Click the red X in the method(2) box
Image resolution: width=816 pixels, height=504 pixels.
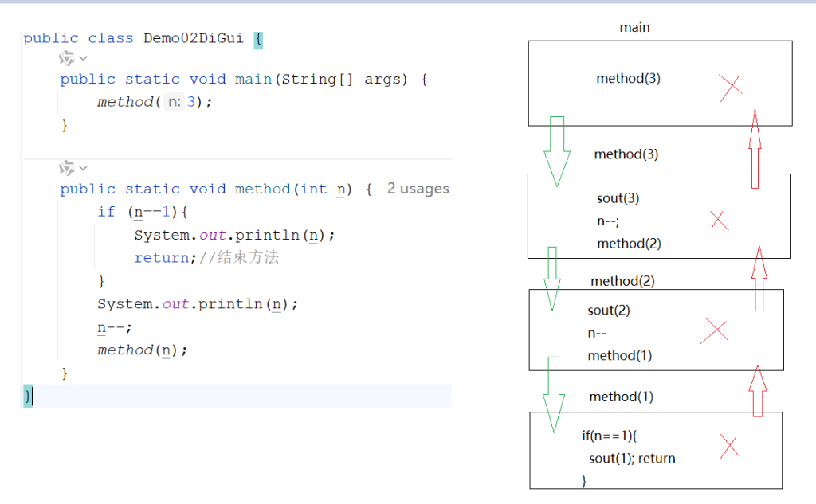pyautogui.click(x=714, y=330)
